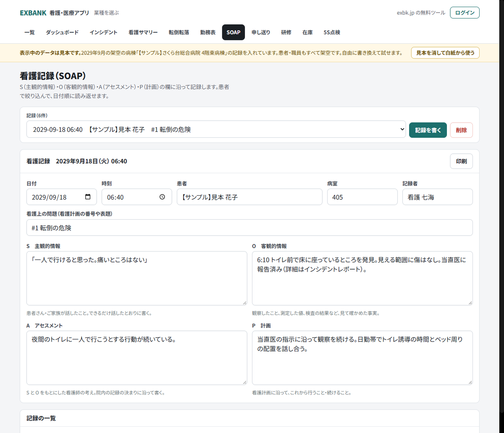Image resolution: width=504 pixels, height=433 pixels.
Task: Open the 5S点検 tab
Action: (332, 32)
